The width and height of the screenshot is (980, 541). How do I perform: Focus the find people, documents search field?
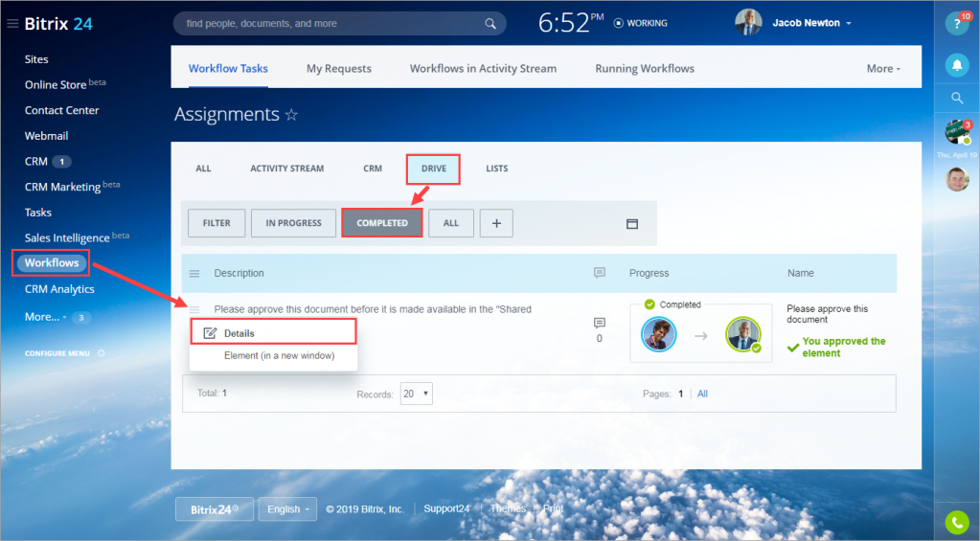[331, 24]
